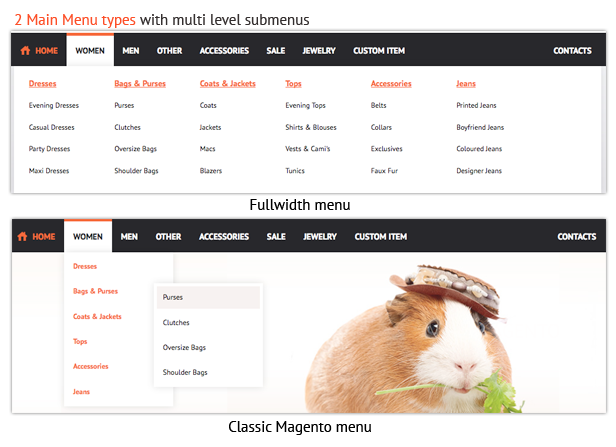Click the home icon in Classic Magento menu
The width and height of the screenshot is (616, 447).
coord(22,236)
